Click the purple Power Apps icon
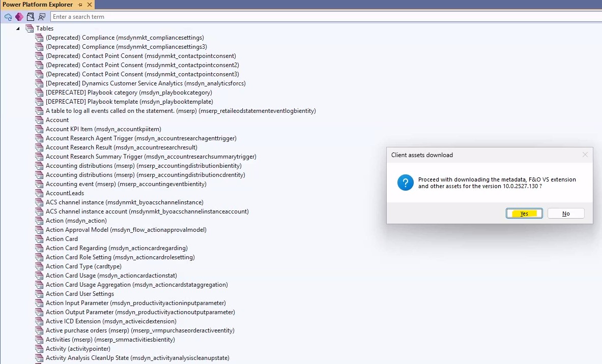This screenshot has height=364, width=602. pos(19,17)
